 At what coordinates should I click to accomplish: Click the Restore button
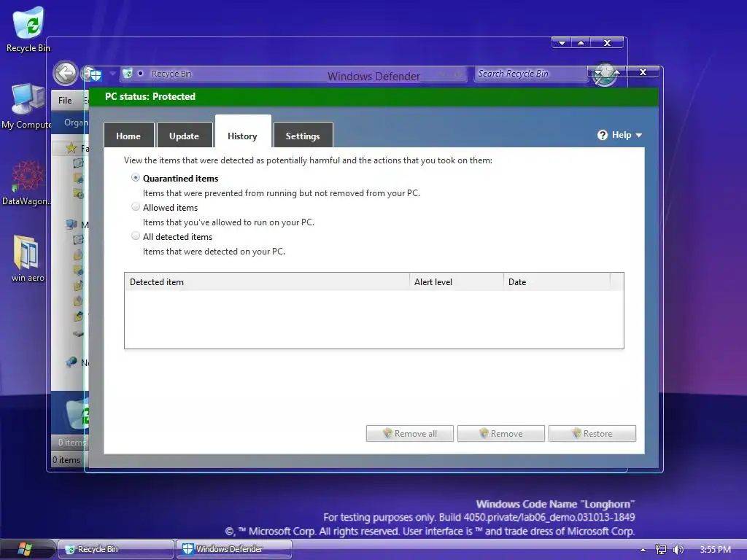(x=592, y=433)
